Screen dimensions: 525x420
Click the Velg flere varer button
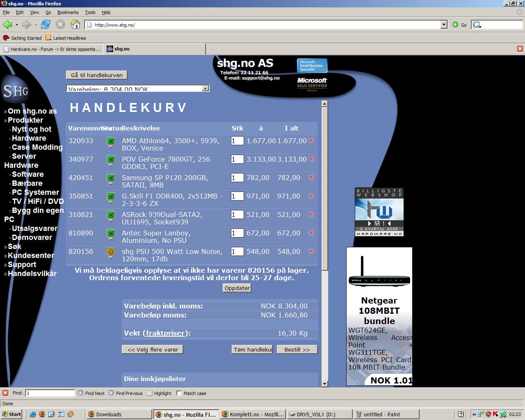coord(153,349)
